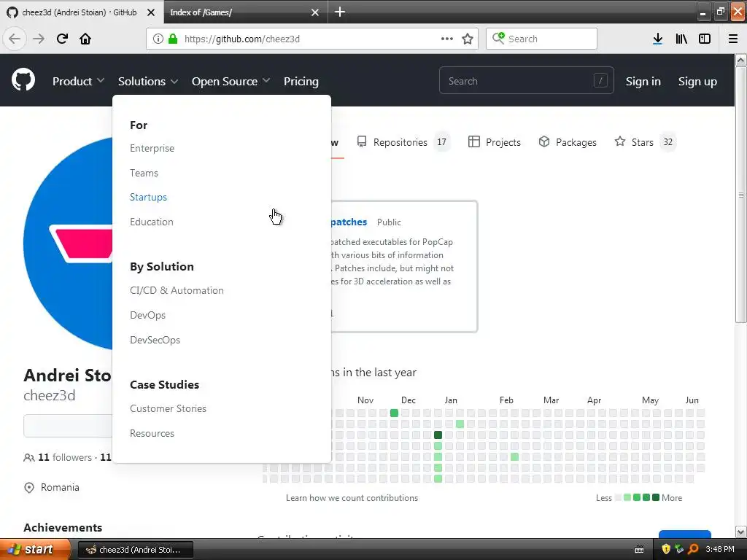The image size is (747, 560).
Task: Bookmark this page with the star icon
Action: (x=468, y=39)
